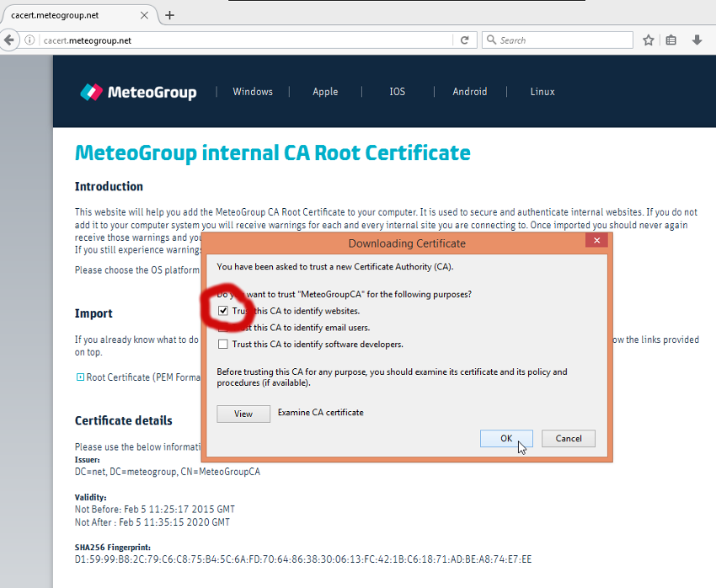Image resolution: width=716 pixels, height=588 pixels.
Task: Cancel the Downloading Certificate dialog
Action: click(x=569, y=438)
